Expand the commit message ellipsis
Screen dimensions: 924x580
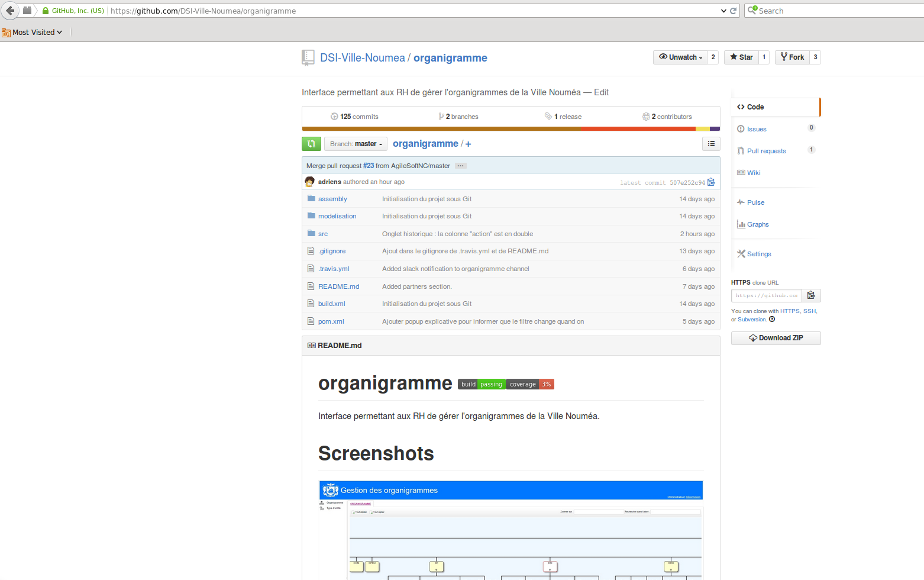[x=461, y=166]
